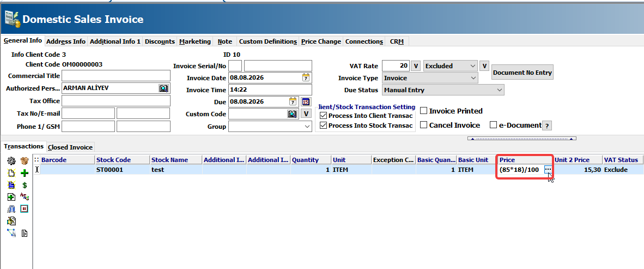Click the ellipsis button in the Price cell
Viewport: 644px width, 269px height.
click(548, 170)
